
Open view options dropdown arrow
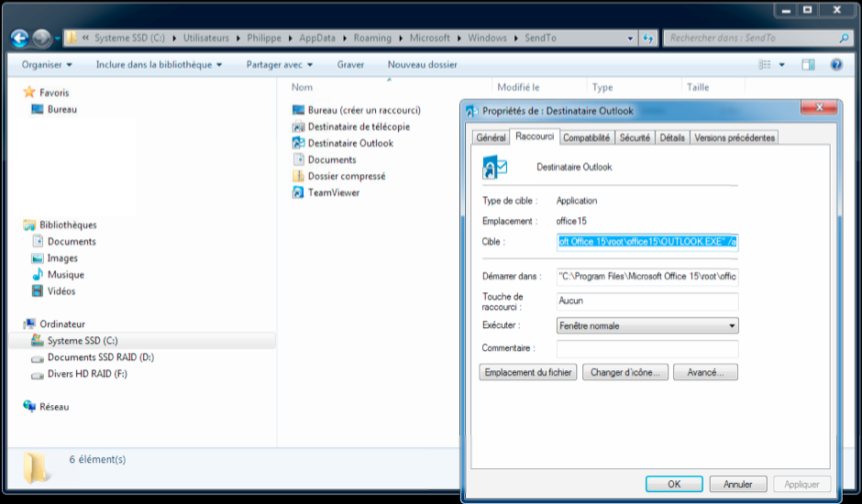781,65
